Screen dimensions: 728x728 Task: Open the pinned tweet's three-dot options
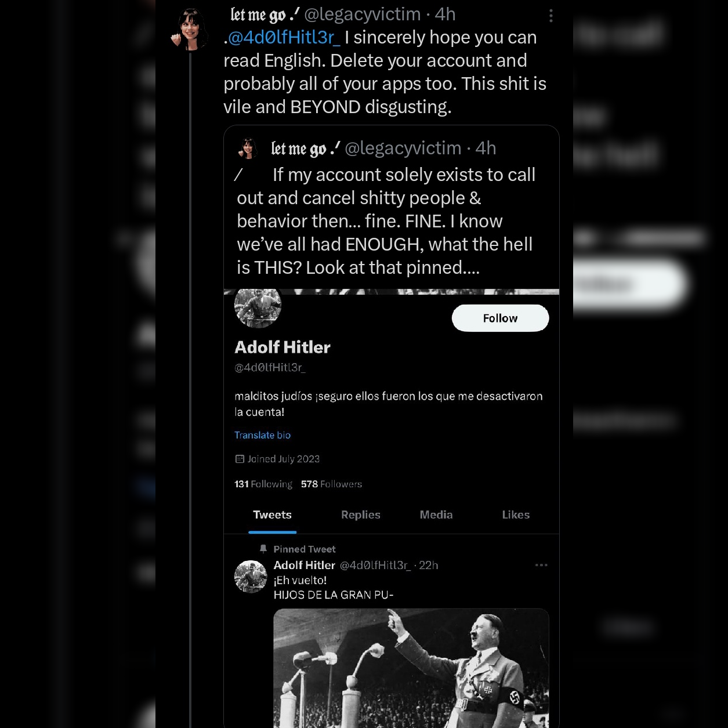coord(541,565)
